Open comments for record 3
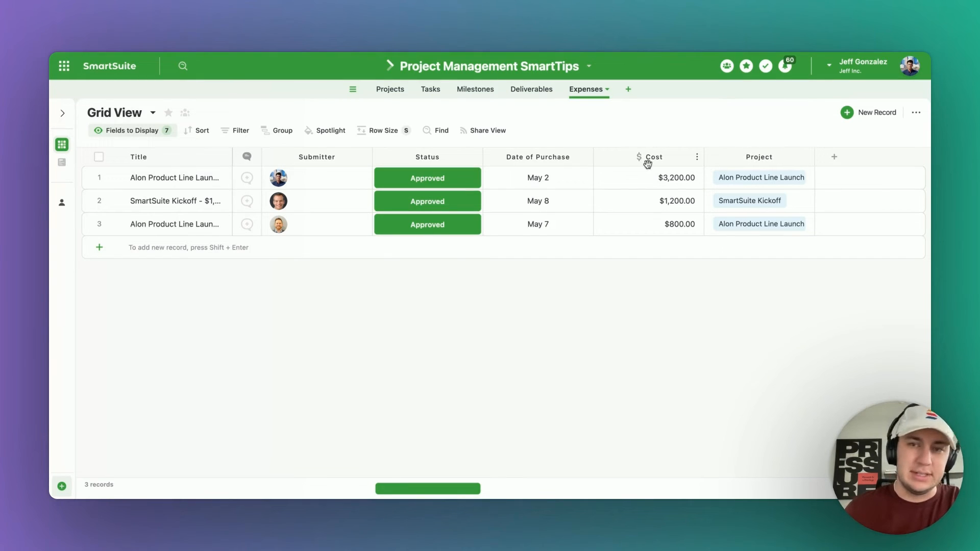980x551 pixels. (247, 224)
